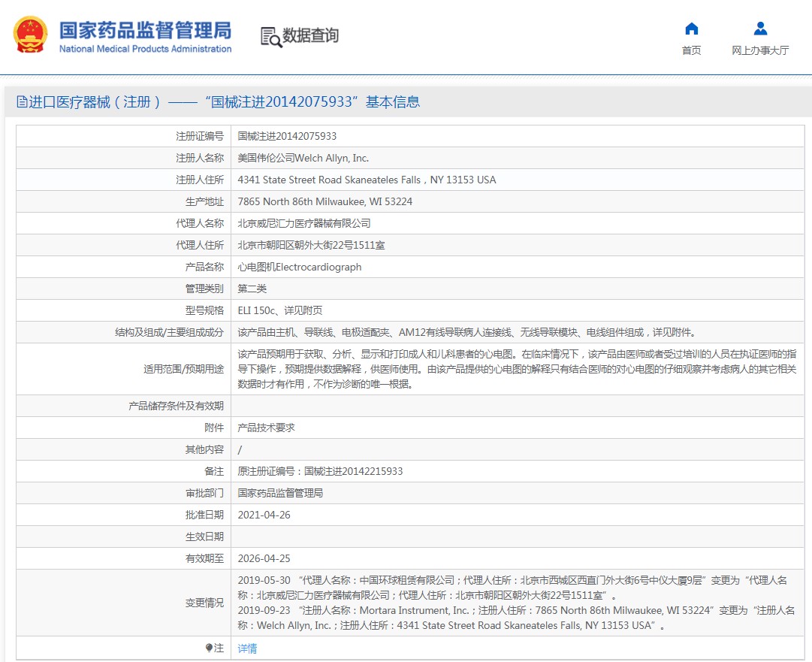Select 心电图机Electrocardiograph product name
The height and width of the screenshot is (662, 812).
coord(299,267)
